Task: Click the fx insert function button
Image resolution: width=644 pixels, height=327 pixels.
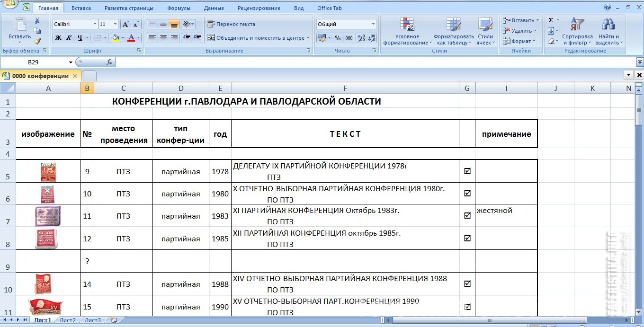Action: pos(109,62)
